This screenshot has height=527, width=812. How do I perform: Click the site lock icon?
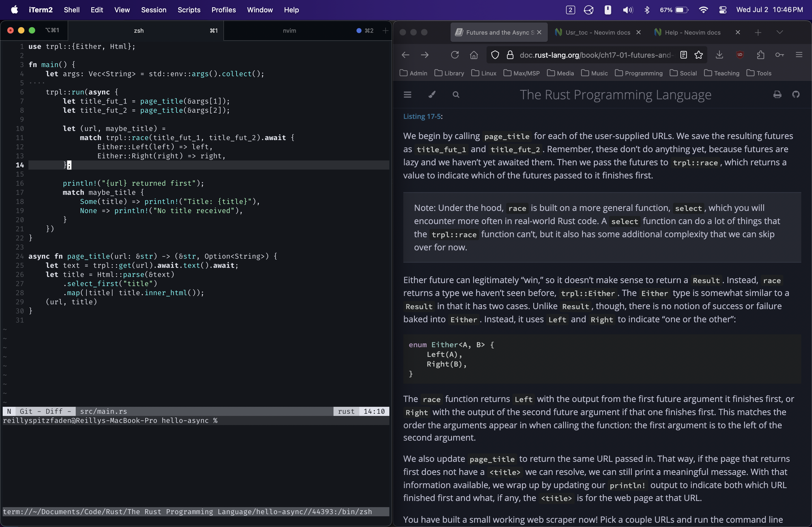point(510,55)
